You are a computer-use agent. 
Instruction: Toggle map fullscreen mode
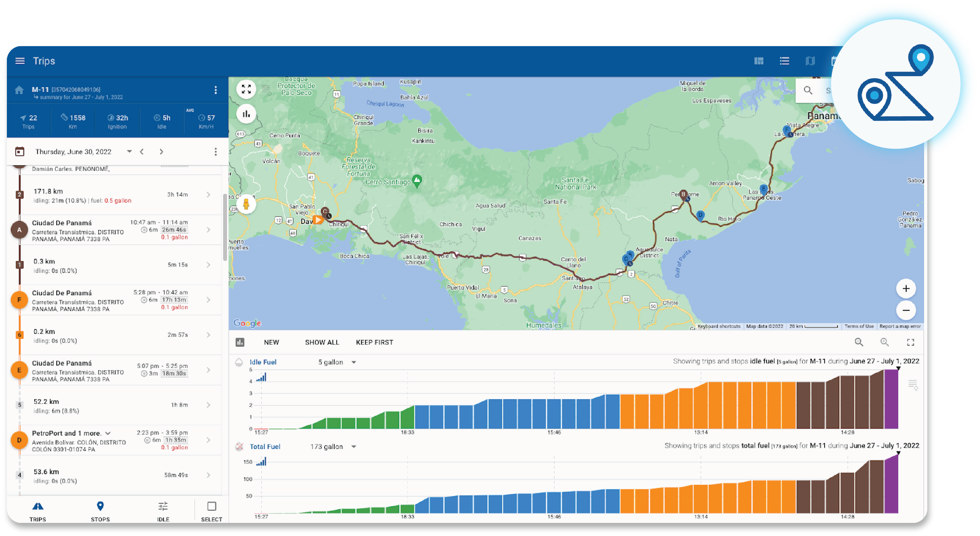pyautogui.click(x=246, y=89)
